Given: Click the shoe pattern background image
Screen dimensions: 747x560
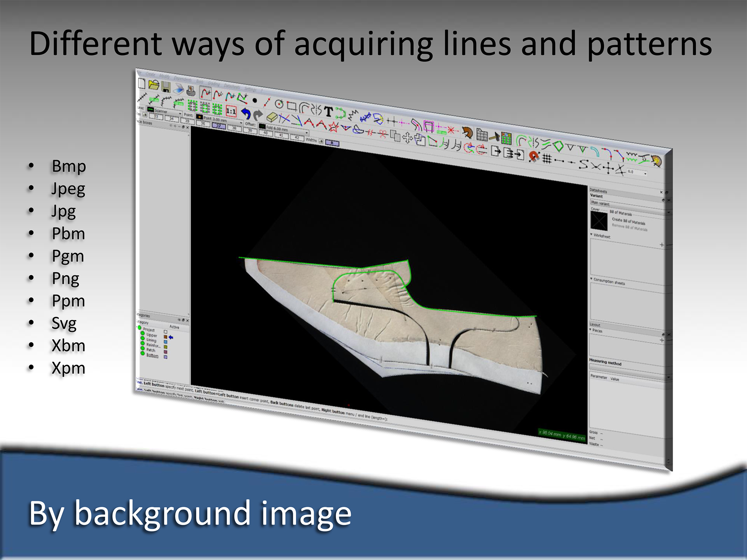Looking at the screenshot, I should pyautogui.click(x=392, y=325).
